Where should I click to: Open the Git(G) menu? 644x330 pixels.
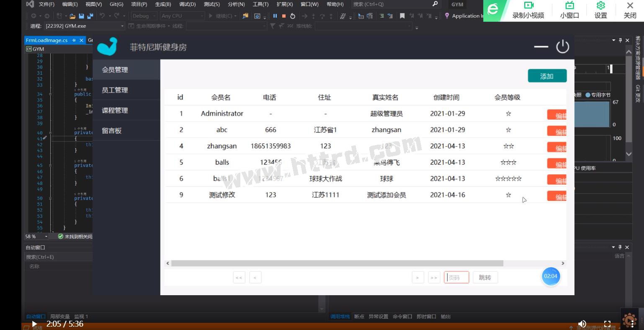click(x=116, y=4)
